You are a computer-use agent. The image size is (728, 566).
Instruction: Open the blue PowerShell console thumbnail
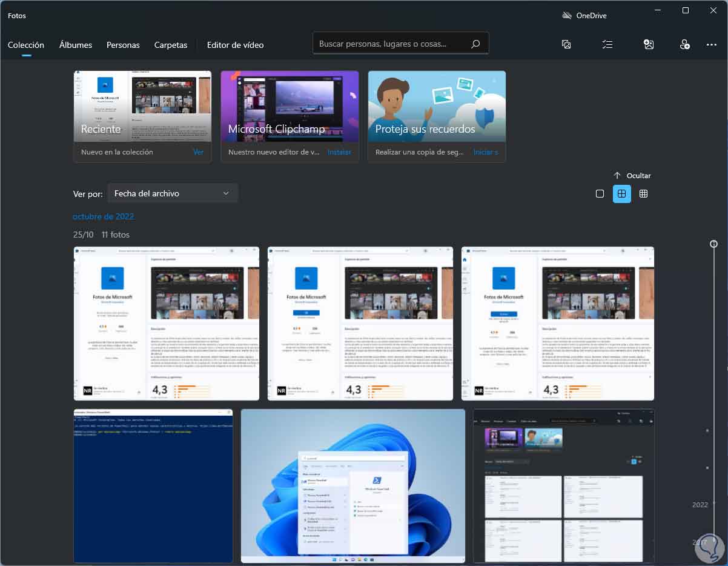153,486
